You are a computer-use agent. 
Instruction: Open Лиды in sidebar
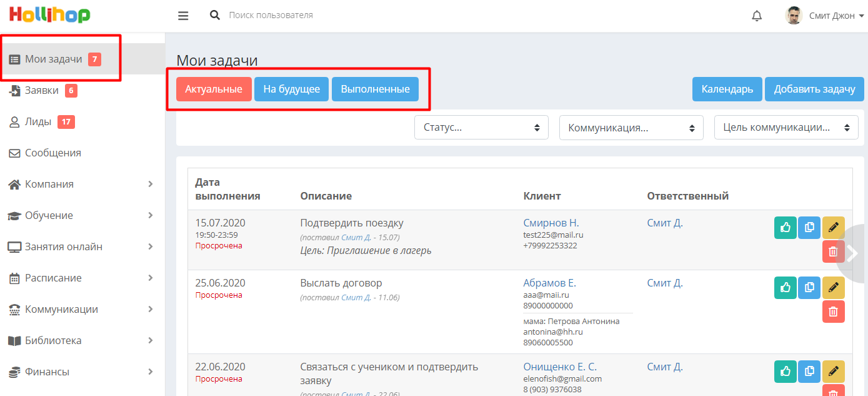click(82, 121)
